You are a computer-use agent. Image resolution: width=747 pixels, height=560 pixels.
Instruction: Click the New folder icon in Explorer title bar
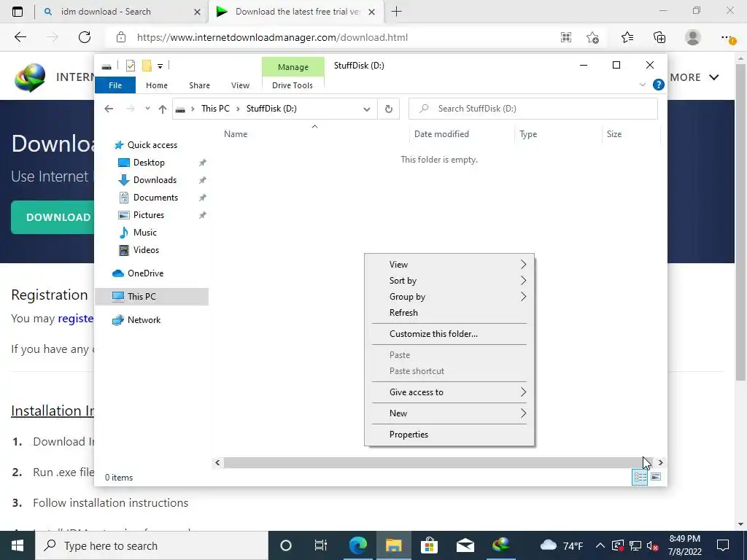(x=147, y=66)
